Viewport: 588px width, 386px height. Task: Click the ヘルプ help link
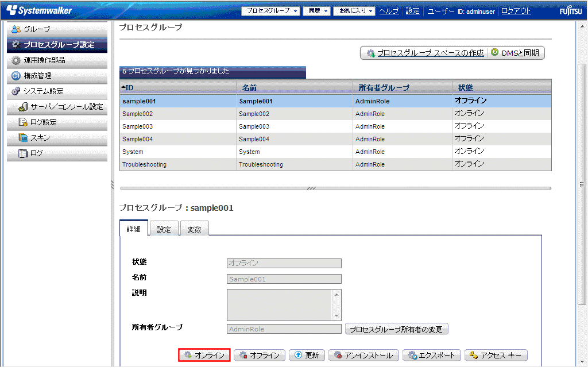(389, 11)
